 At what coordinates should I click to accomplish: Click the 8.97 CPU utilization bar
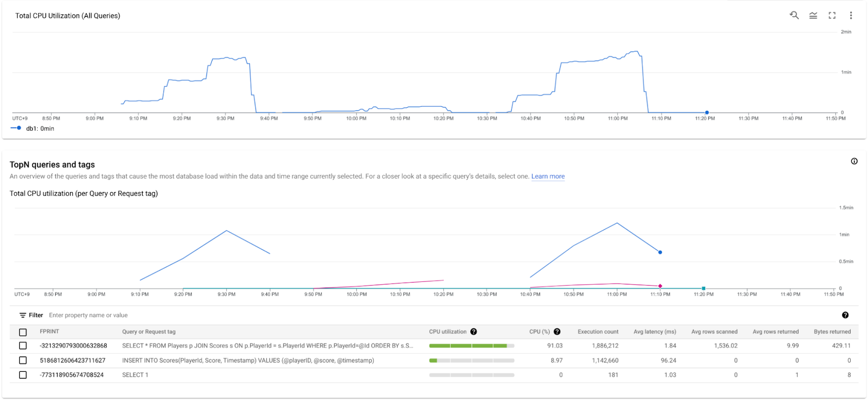point(472,361)
